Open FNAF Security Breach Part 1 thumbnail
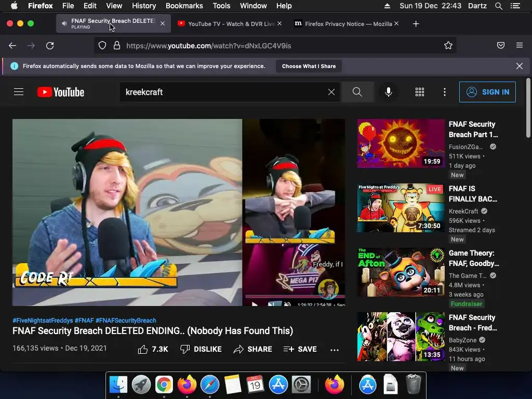This screenshot has height=399, width=532. (401, 143)
